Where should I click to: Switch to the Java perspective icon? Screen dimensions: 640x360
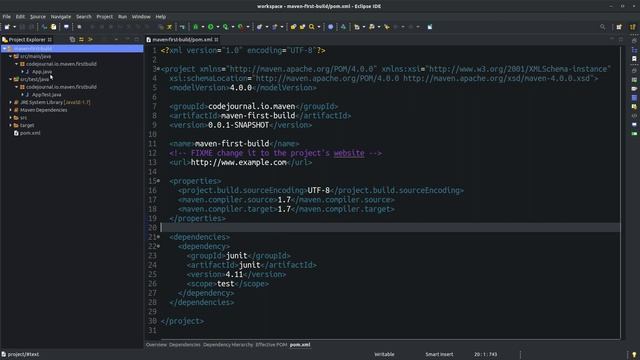coord(633,27)
